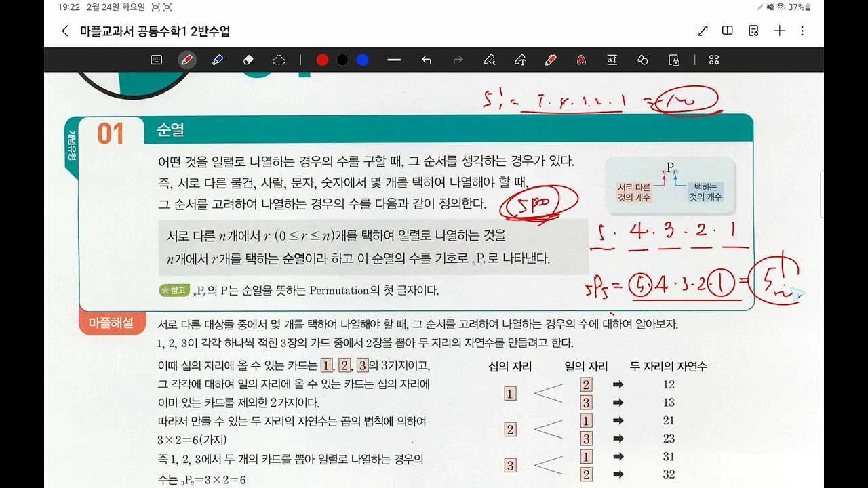Tap the result number 12

(x=669, y=385)
